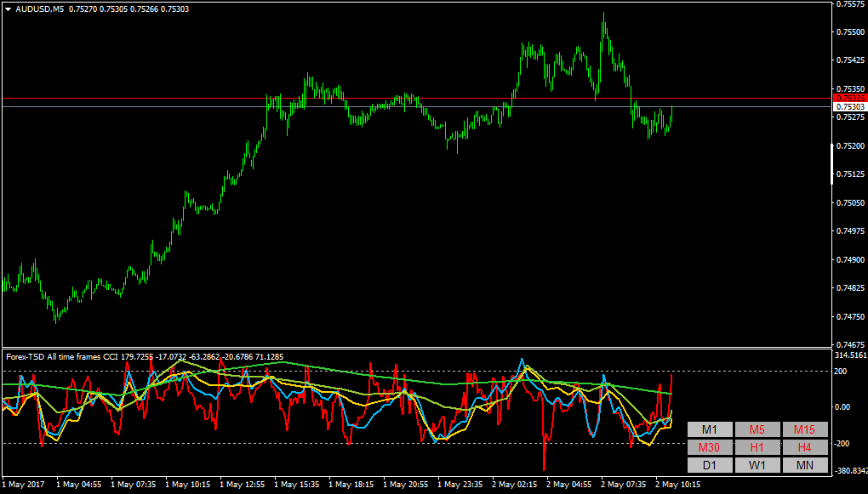Disable the H4 timeframe button
This screenshot has height=494, width=868.
pyautogui.click(x=805, y=447)
